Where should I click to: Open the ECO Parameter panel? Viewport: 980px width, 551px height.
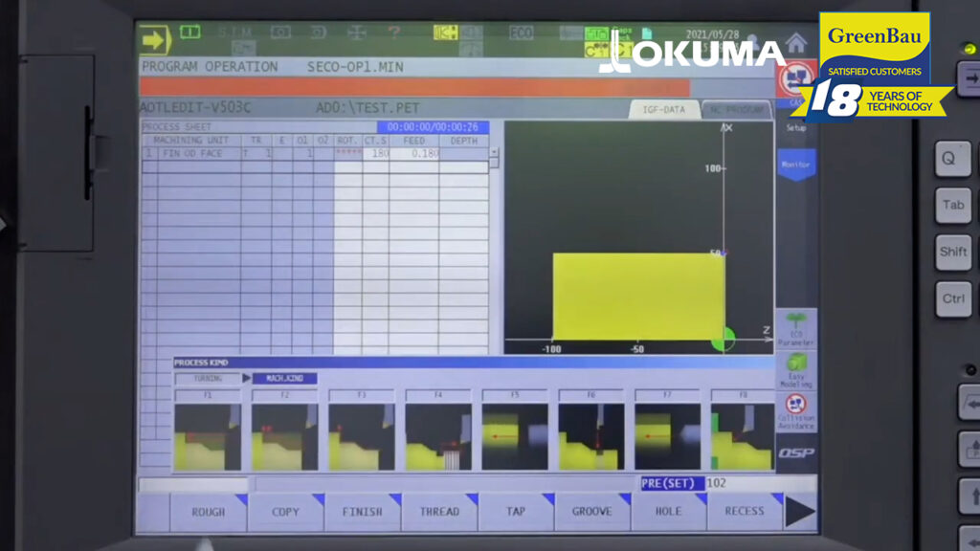[x=797, y=330]
